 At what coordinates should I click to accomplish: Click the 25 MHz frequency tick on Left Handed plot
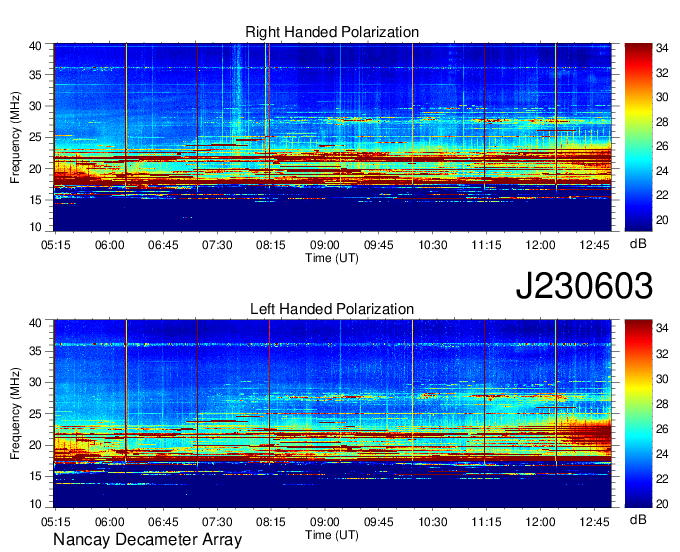[36, 414]
